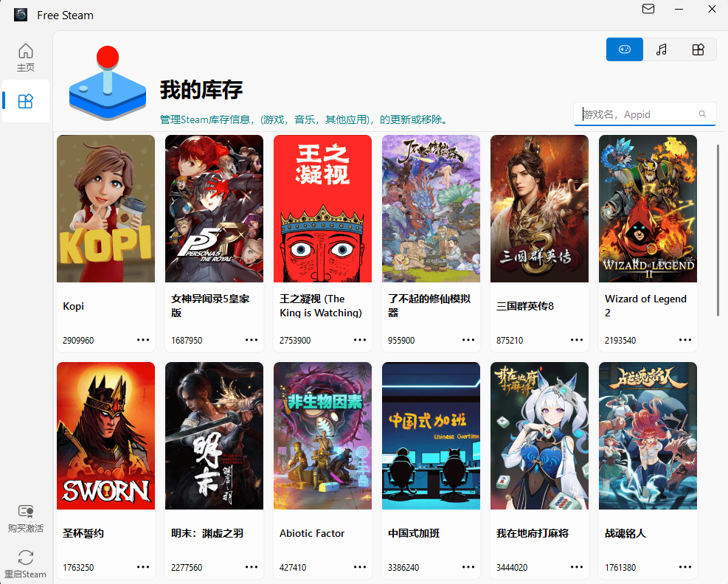Select the library icon in sidebar
The image size is (728, 584).
coord(26,101)
